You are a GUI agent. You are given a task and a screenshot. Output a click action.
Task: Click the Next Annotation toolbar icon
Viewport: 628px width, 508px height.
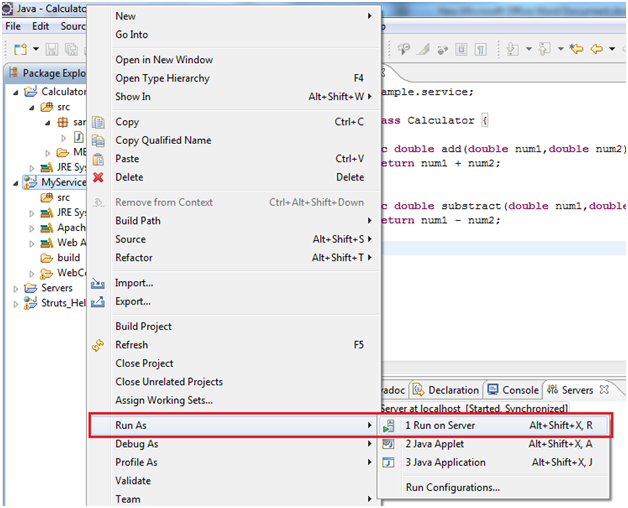pyautogui.click(x=512, y=49)
